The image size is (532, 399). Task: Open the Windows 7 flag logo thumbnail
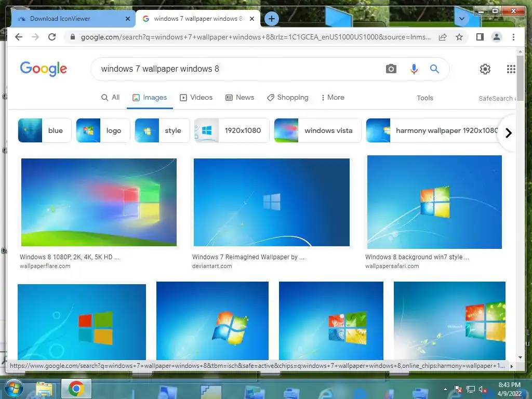click(212, 321)
